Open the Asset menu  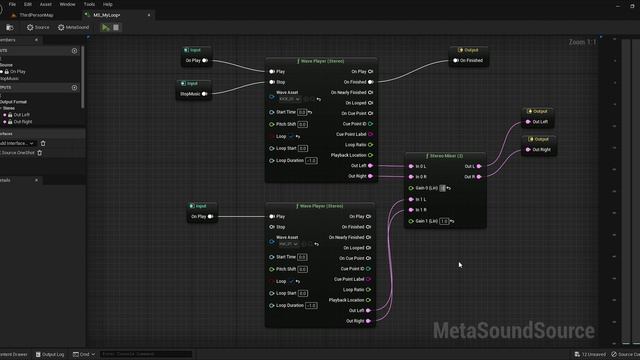click(x=46, y=4)
